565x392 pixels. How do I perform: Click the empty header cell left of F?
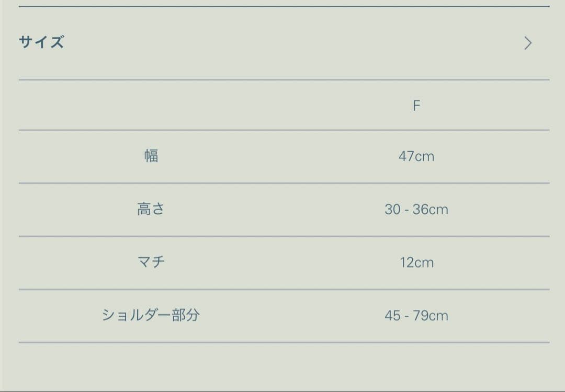pyautogui.click(x=151, y=106)
